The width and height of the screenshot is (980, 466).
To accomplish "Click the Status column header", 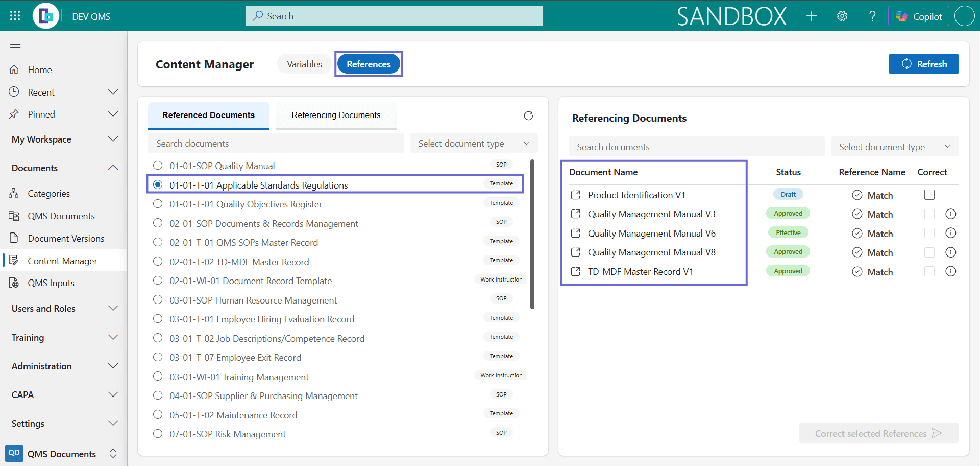I will [788, 172].
